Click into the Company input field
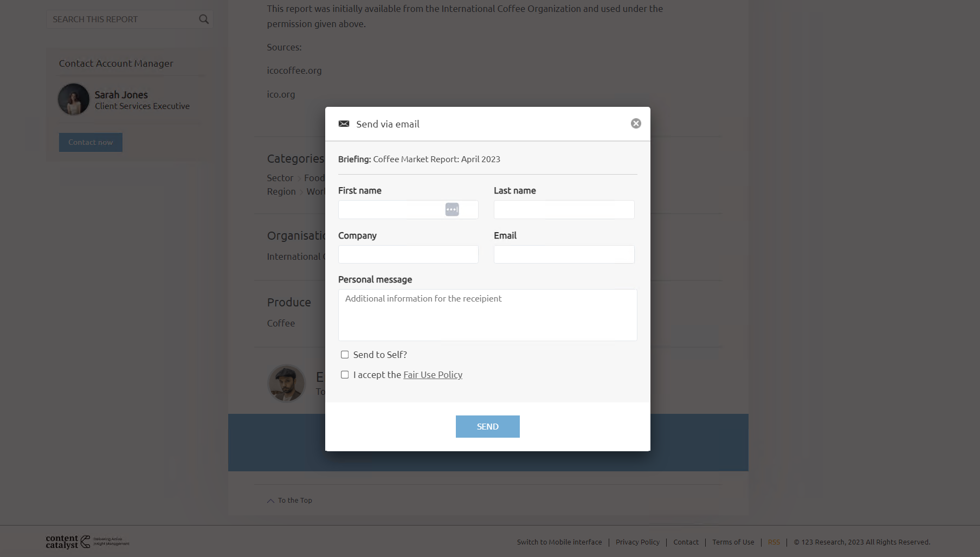The height and width of the screenshot is (557, 980). (408, 254)
